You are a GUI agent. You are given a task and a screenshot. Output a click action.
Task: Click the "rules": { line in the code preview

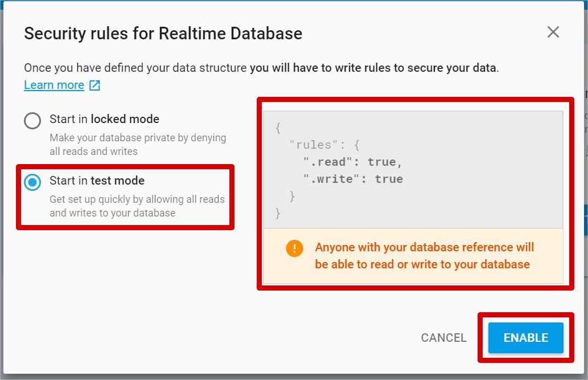pyautogui.click(x=324, y=145)
